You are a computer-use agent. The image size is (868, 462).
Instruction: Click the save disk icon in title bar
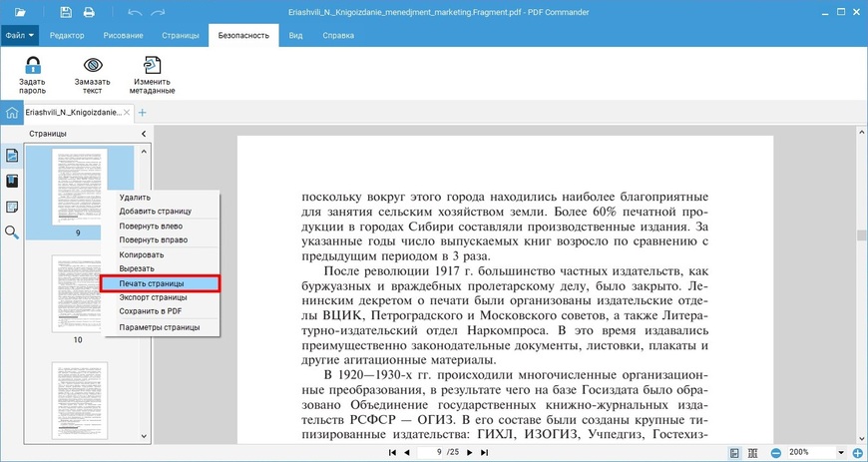pyautogui.click(x=66, y=12)
